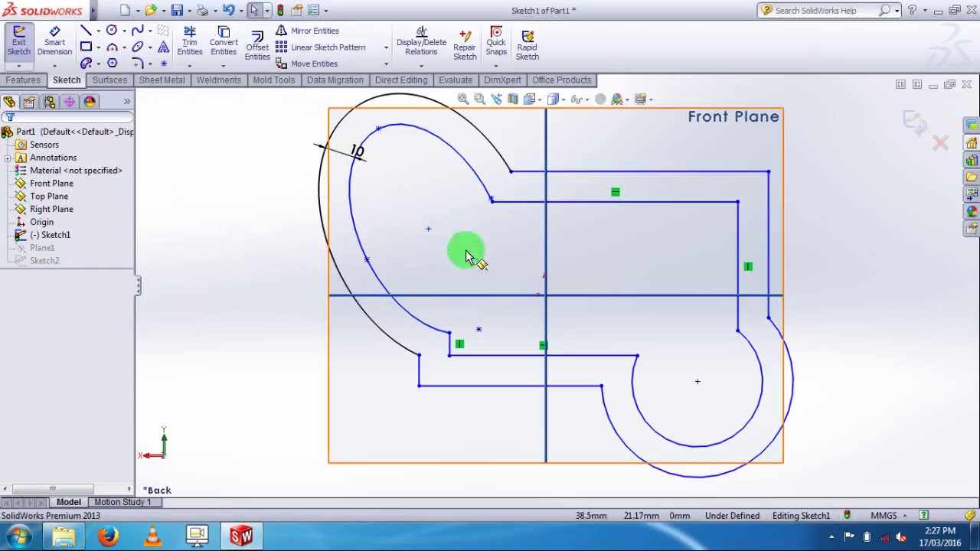Viewport: 980px width, 551px height.
Task: Select the sketch Point tool
Action: click(x=163, y=63)
